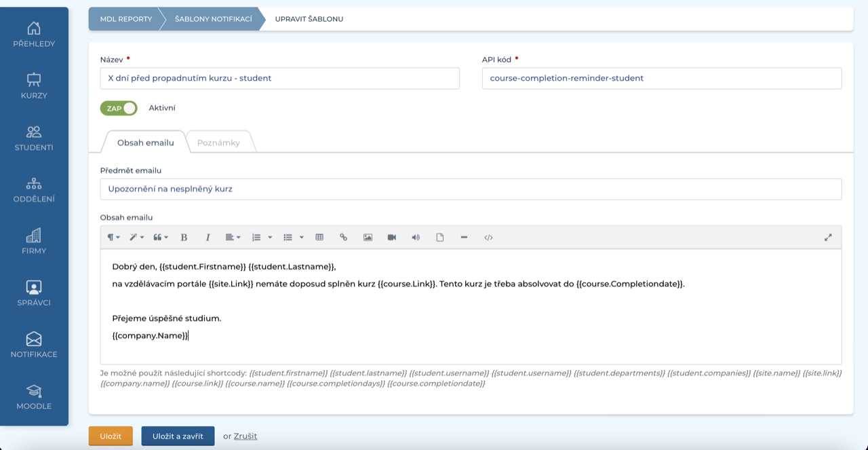Viewport: 868px width, 450px height.
Task: Click the Předmět emailu input field
Action: click(471, 189)
